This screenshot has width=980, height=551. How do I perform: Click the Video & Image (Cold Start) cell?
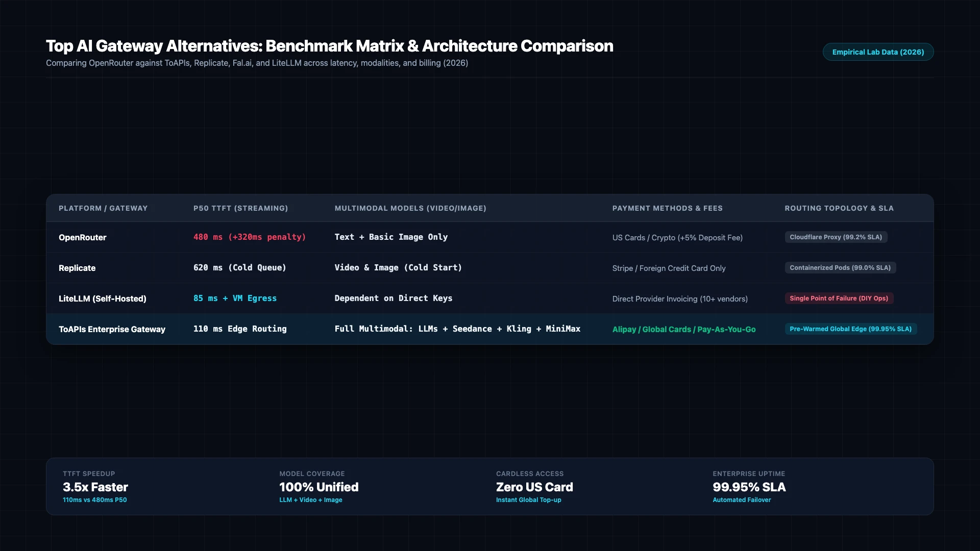coord(398,267)
